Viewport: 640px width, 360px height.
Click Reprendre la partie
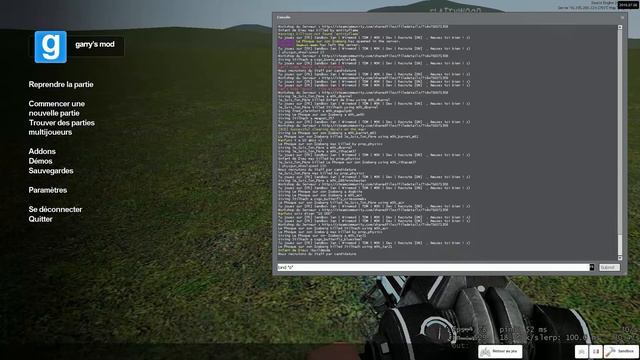pyautogui.click(x=61, y=84)
